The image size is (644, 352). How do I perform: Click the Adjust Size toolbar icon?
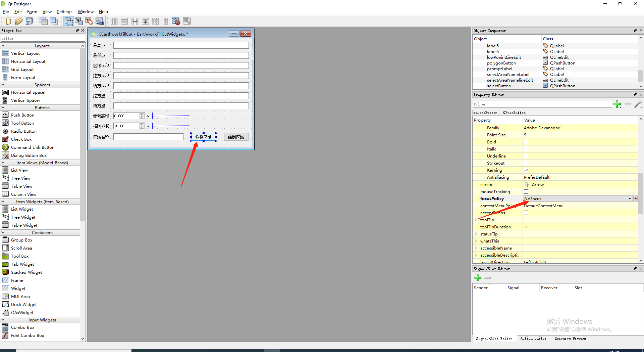[187, 21]
